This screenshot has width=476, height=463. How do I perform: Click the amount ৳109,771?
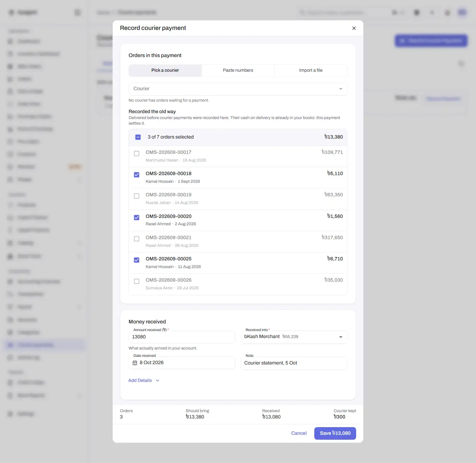(332, 152)
